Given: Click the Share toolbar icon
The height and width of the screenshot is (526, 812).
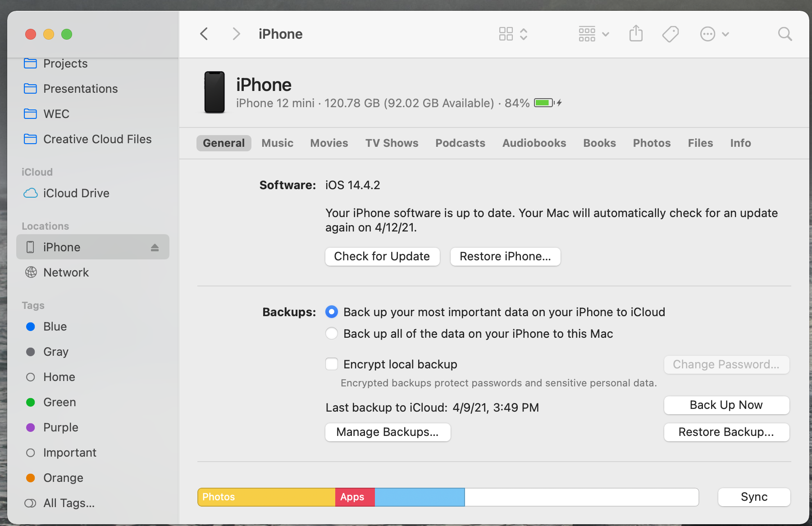Looking at the screenshot, I should tap(636, 34).
